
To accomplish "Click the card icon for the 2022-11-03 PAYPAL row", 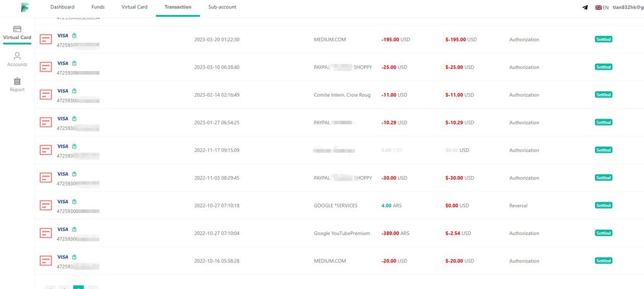I will (46, 178).
